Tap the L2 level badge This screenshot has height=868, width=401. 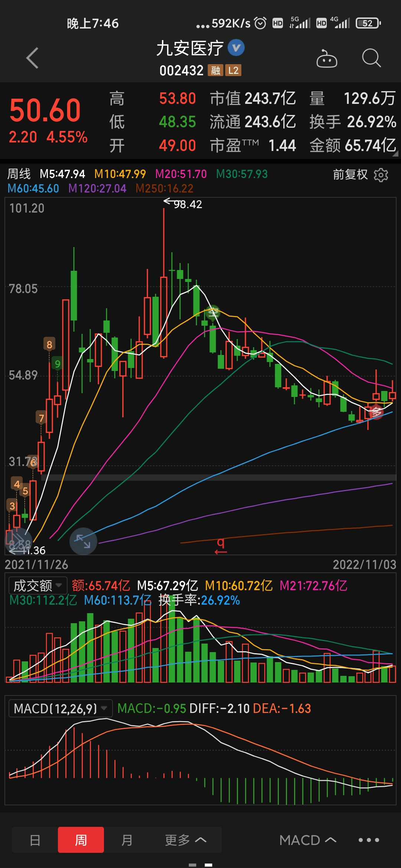(234, 70)
